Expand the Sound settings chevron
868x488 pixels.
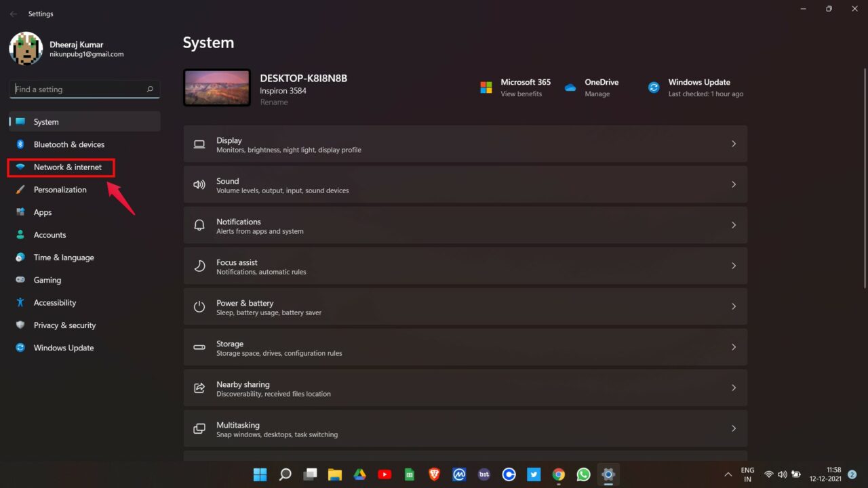point(733,184)
